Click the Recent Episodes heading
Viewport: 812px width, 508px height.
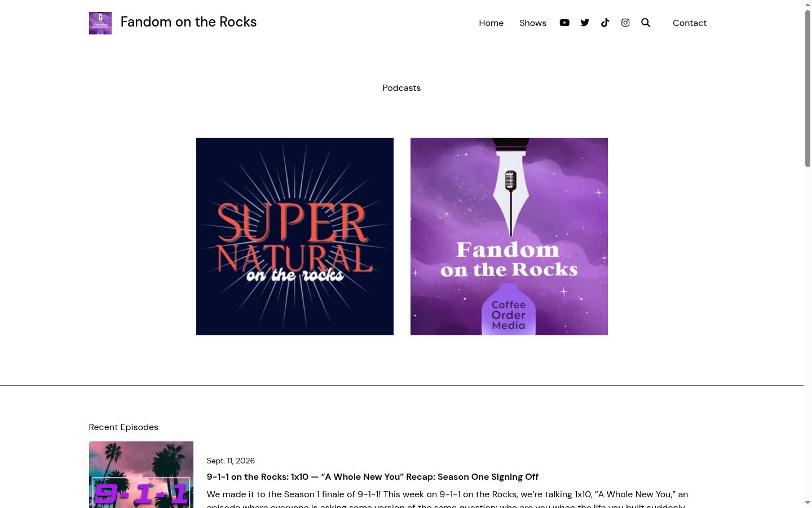click(x=123, y=427)
